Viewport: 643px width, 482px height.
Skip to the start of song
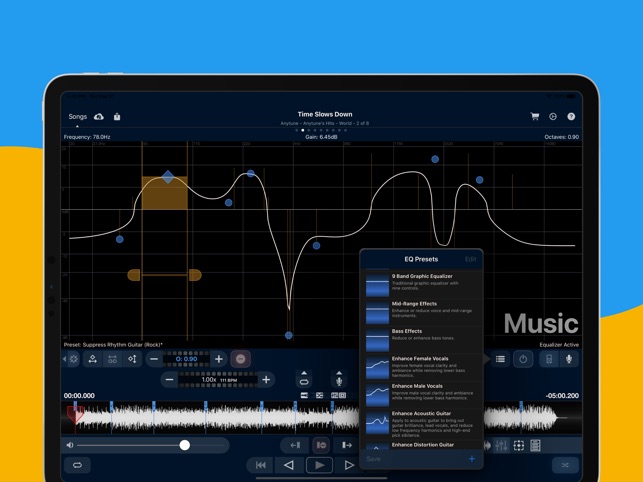tap(260, 465)
